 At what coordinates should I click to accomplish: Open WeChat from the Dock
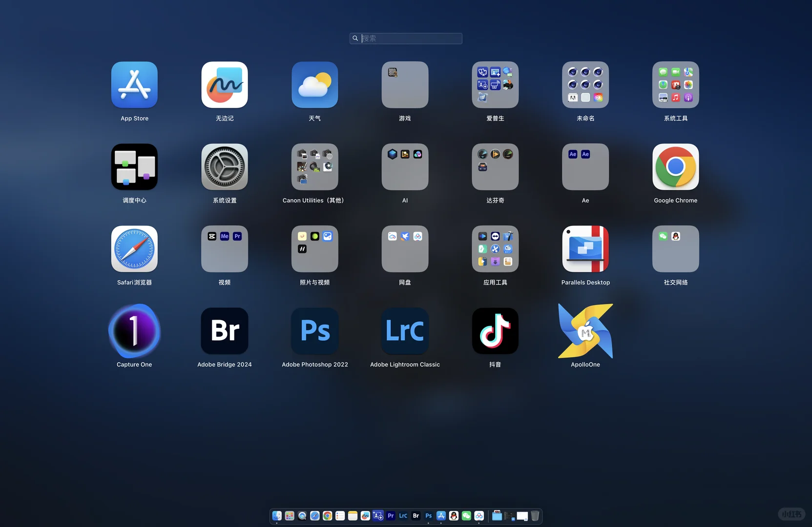pyautogui.click(x=466, y=516)
